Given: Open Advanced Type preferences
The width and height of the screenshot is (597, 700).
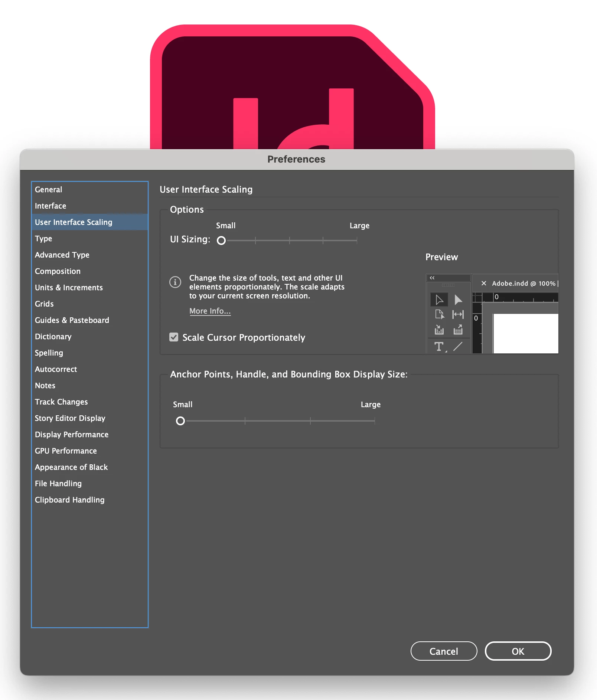Looking at the screenshot, I should click(x=90, y=255).
